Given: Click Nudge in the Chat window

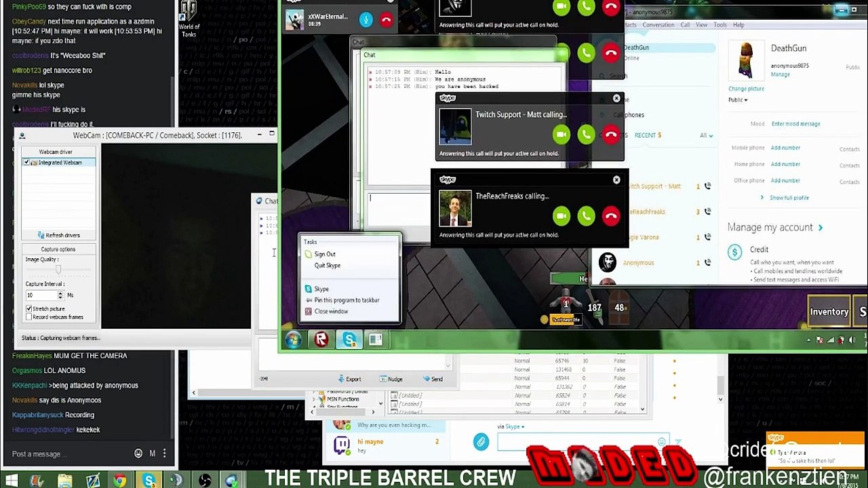Looking at the screenshot, I should [x=391, y=380].
